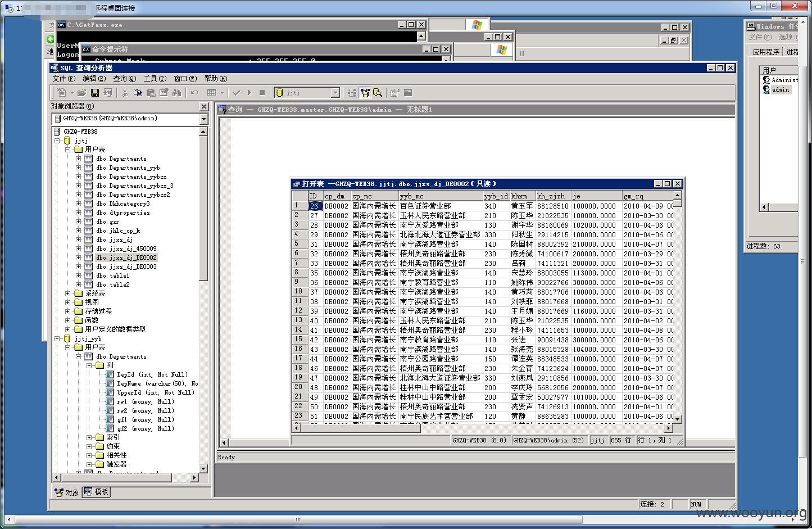
Task: Collapse the jjtj database node
Action: pos(57,141)
